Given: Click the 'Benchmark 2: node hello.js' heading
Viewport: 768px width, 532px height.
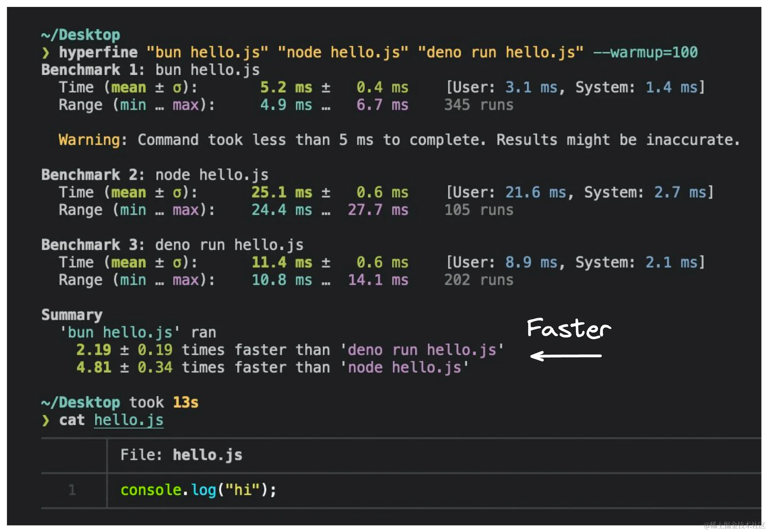Looking at the screenshot, I should pos(155,175).
